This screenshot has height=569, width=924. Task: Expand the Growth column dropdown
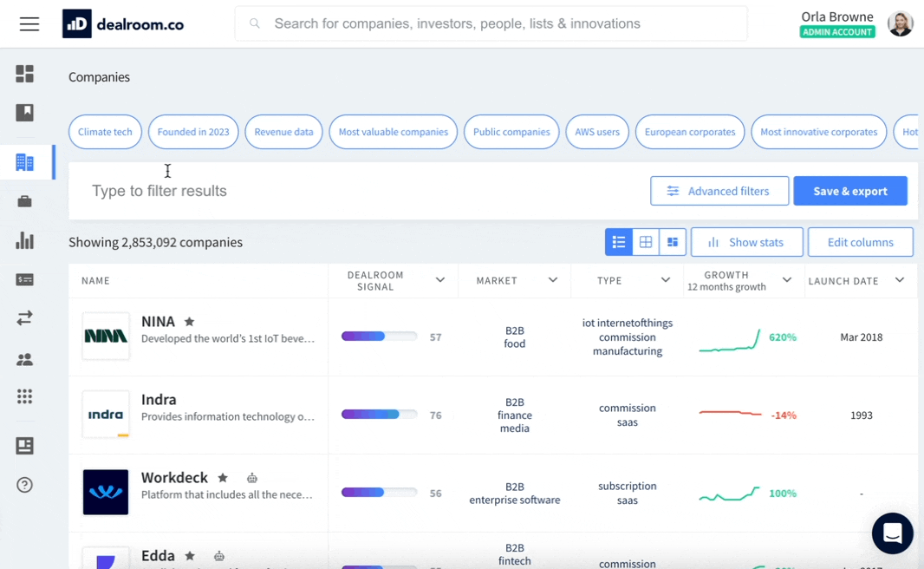coord(787,280)
